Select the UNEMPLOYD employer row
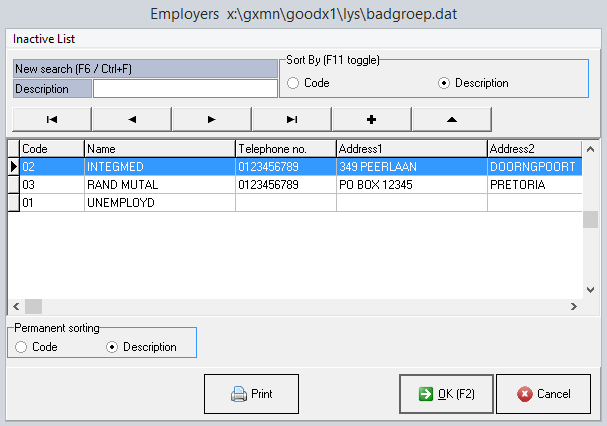 pyautogui.click(x=158, y=203)
